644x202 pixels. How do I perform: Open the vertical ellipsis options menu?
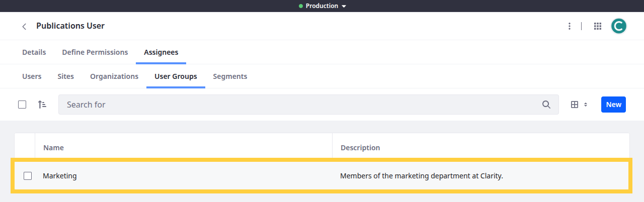(x=569, y=26)
